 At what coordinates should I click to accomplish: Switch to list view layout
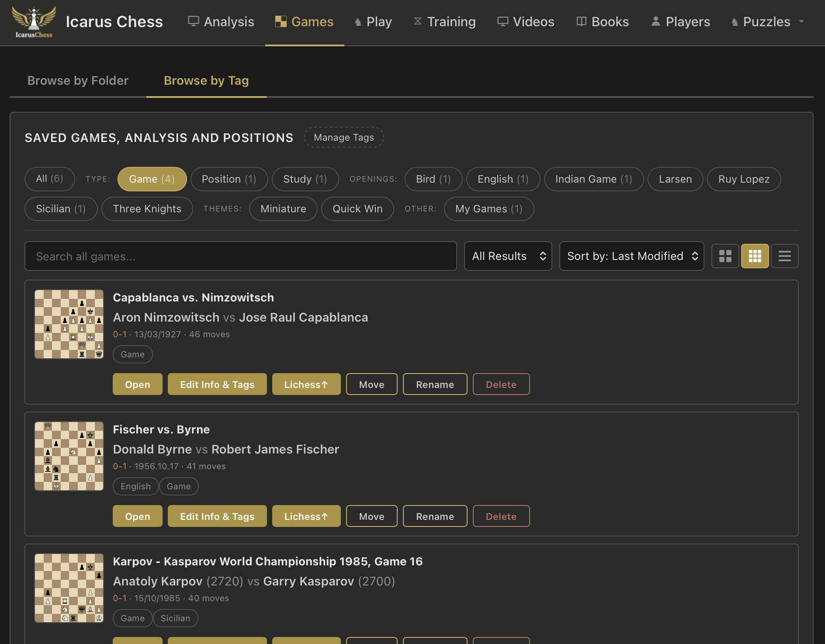784,256
